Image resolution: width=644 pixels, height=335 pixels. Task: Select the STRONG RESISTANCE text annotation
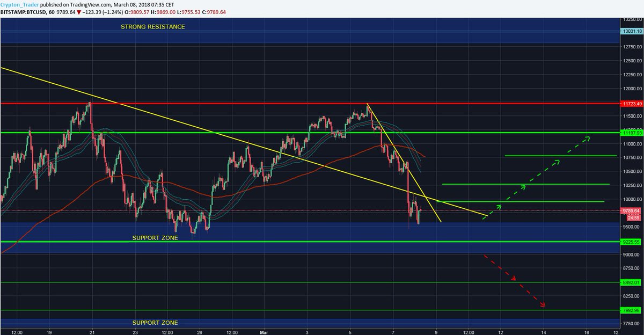click(152, 26)
